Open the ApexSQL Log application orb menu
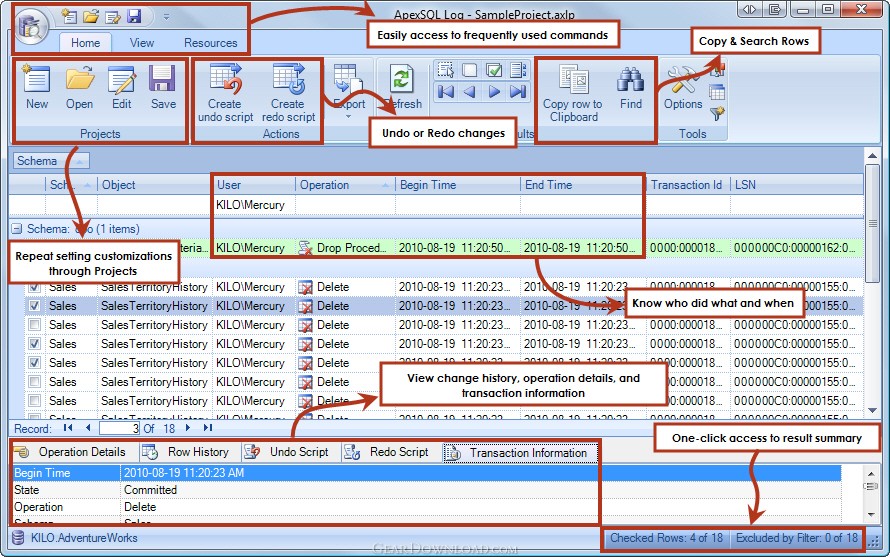Screen dimensions: 890x557 coord(32,27)
